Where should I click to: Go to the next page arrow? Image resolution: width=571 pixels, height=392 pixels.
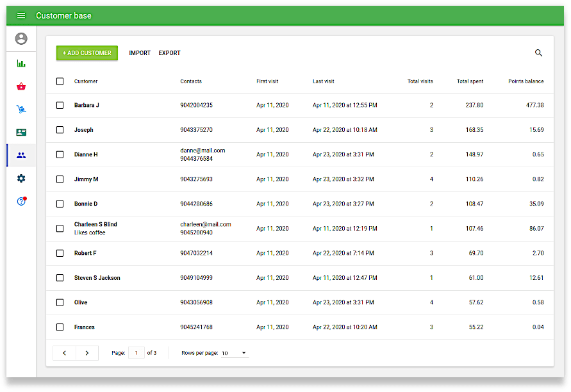[x=87, y=353]
